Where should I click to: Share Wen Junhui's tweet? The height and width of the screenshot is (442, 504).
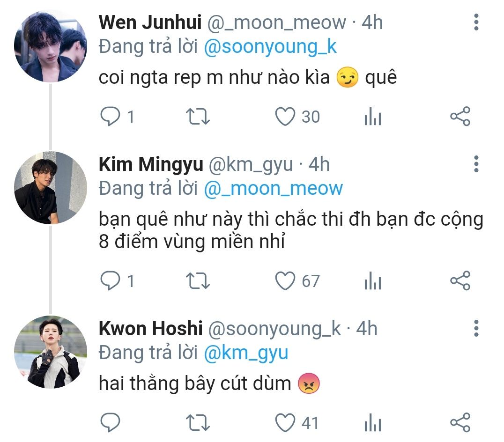(460, 117)
